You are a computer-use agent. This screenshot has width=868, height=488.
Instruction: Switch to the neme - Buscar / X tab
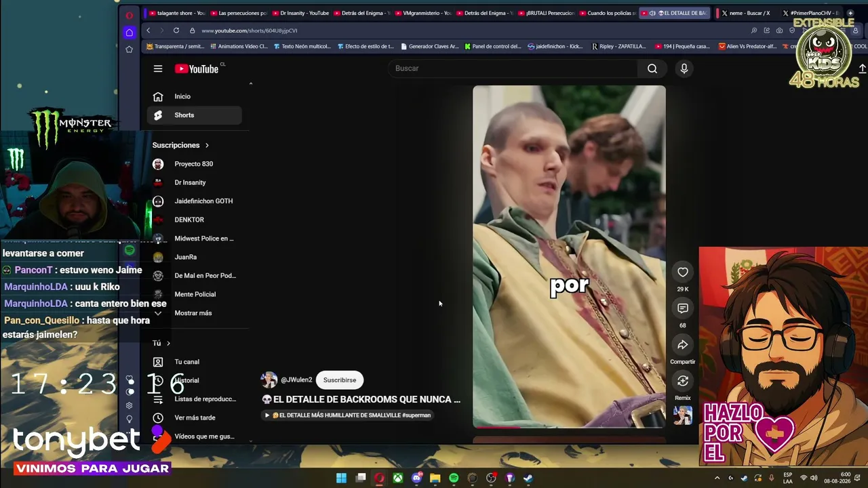(746, 13)
